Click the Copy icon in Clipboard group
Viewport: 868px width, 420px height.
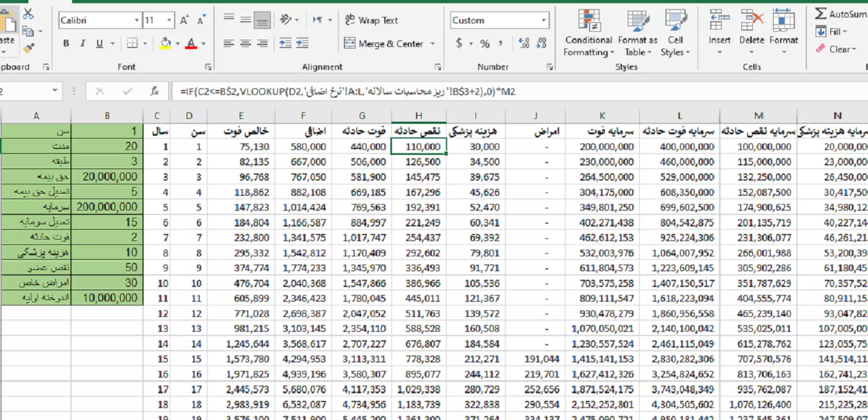point(27,32)
